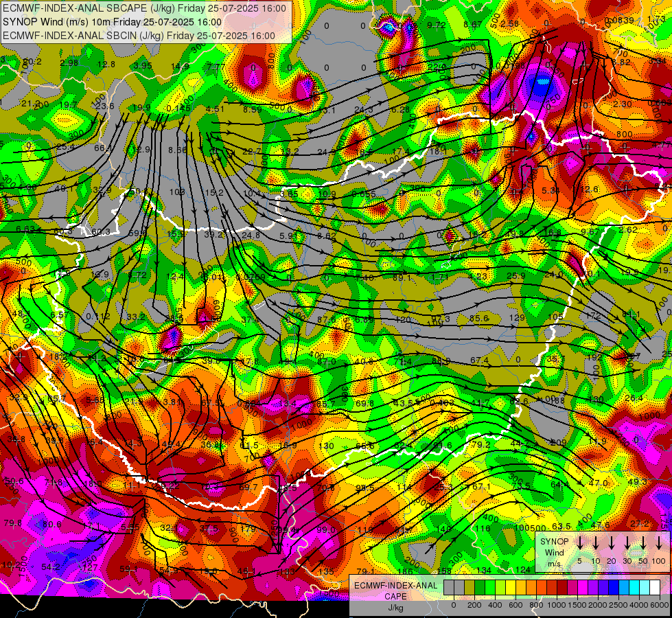
Task: Click the station value 66.1
Action: point(103,148)
